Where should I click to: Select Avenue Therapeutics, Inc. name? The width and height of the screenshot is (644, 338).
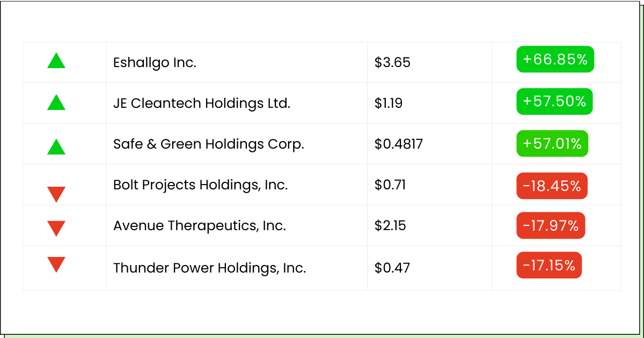pos(200,226)
